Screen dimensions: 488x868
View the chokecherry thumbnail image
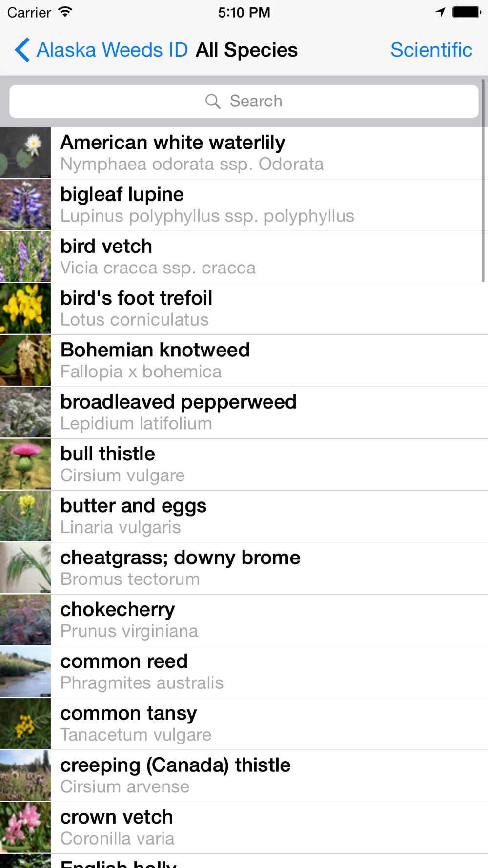coord(25,620)
